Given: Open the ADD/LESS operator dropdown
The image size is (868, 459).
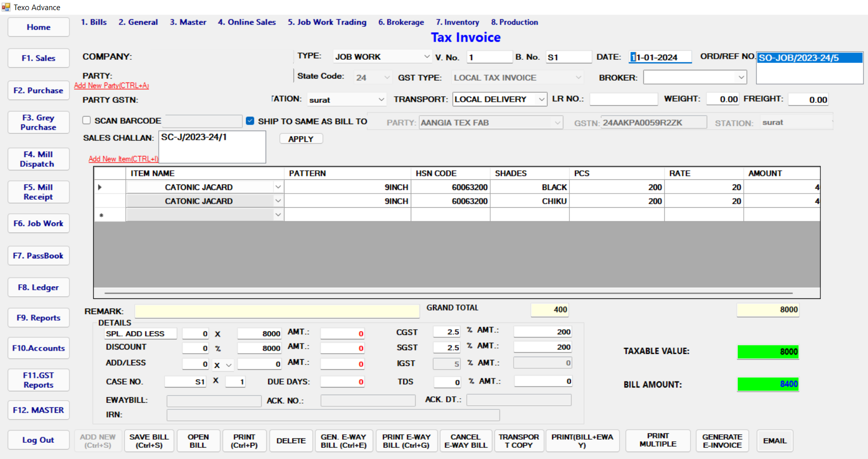Looking at the screenshot, I should click(x=229, y=365).
